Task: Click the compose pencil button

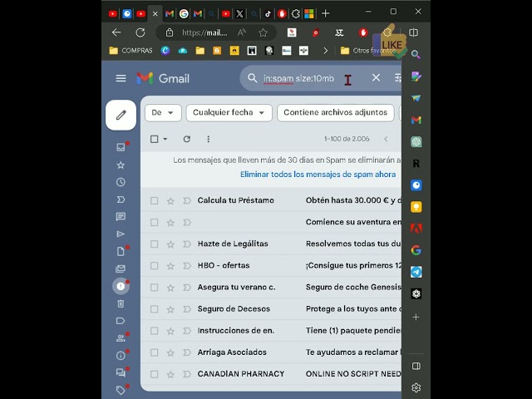Action: click(121, 115)
